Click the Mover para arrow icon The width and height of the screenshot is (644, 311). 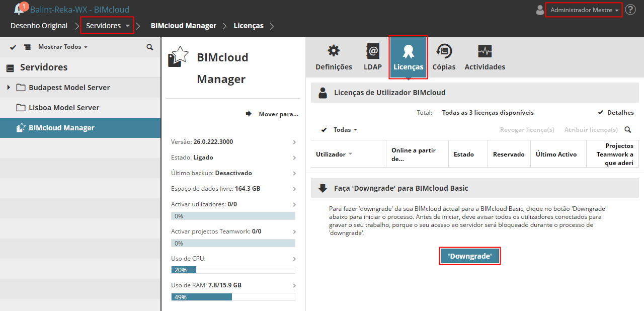[249, 114]
